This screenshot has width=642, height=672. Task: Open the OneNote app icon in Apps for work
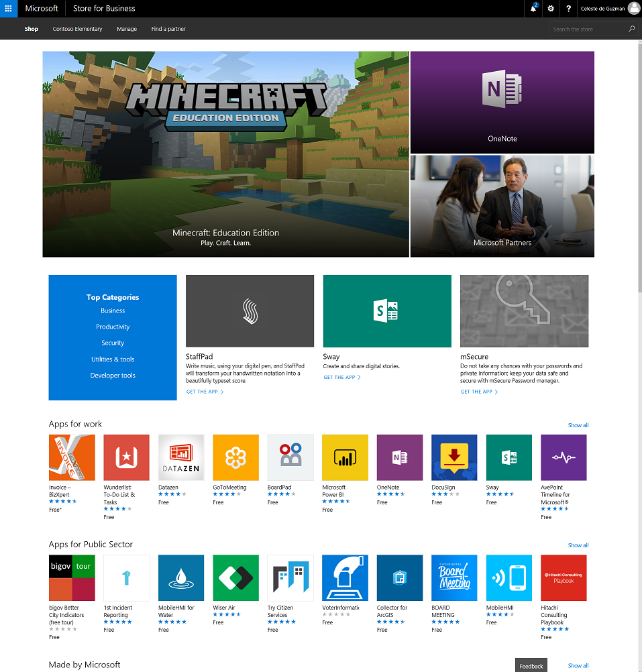(400, 457)
